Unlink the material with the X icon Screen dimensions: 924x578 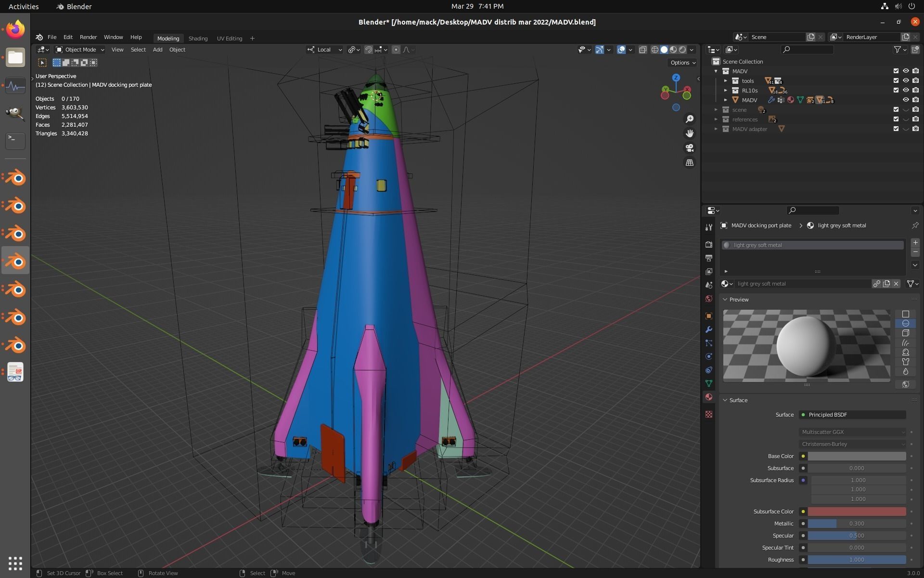(896, 284)
